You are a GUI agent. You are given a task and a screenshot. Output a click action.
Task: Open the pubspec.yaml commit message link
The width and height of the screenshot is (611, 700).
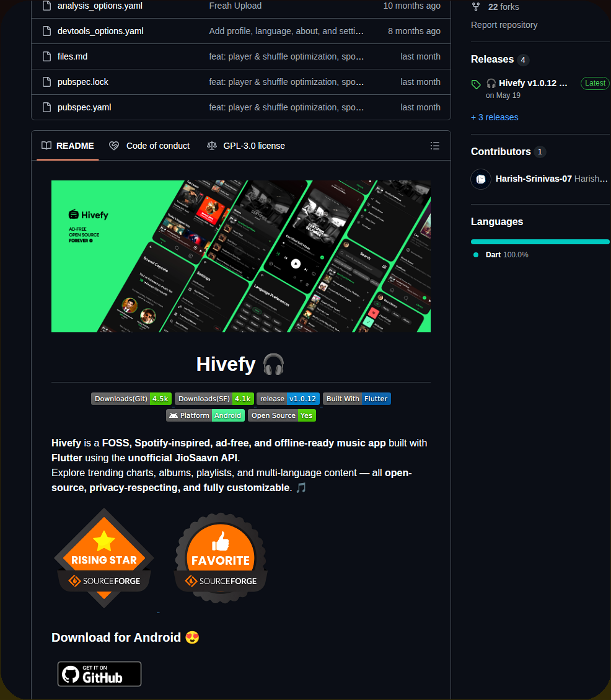[286, 107]
